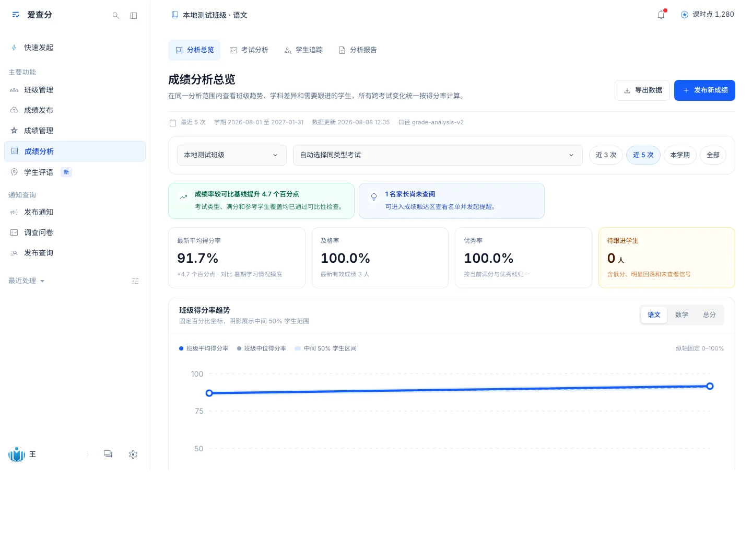Click the 发布通知 megaphone icon
This screenshot has height=560, width=752.
[14, 212]
